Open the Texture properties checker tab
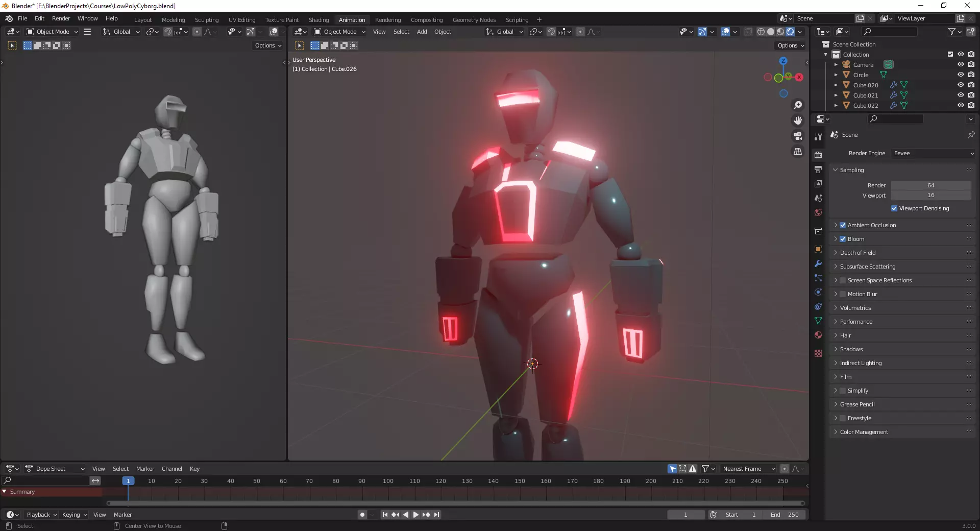Screen dimensions: 980x531 tap(818, 353)
